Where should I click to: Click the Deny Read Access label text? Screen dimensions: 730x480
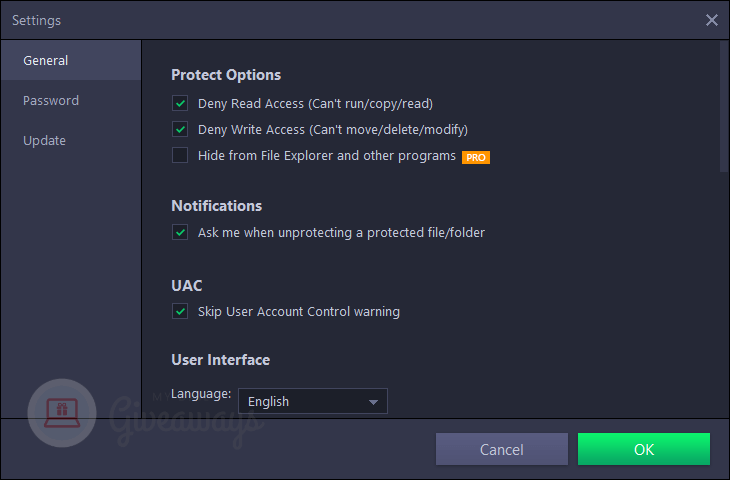(315, 103)
